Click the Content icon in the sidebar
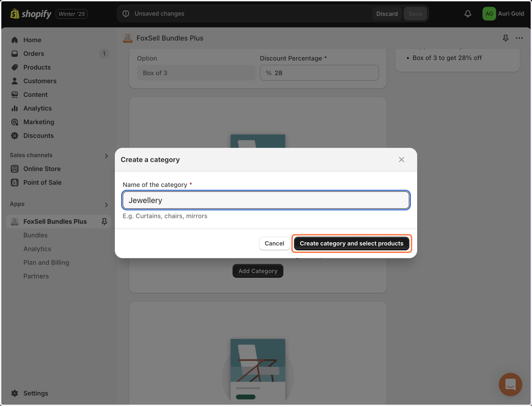Viewport: 532px width, 406px height. [x=15, y=95]
